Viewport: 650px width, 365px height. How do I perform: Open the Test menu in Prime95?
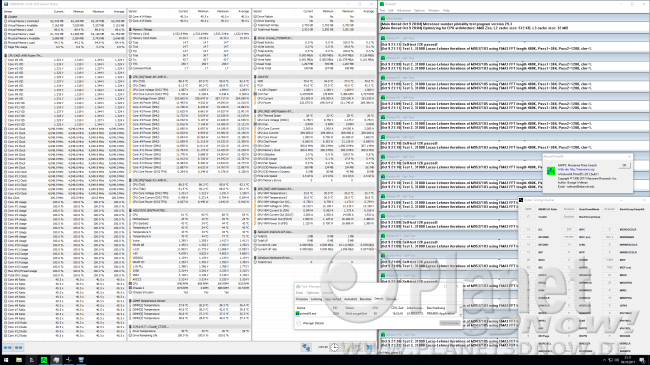(x=383, y=10)
